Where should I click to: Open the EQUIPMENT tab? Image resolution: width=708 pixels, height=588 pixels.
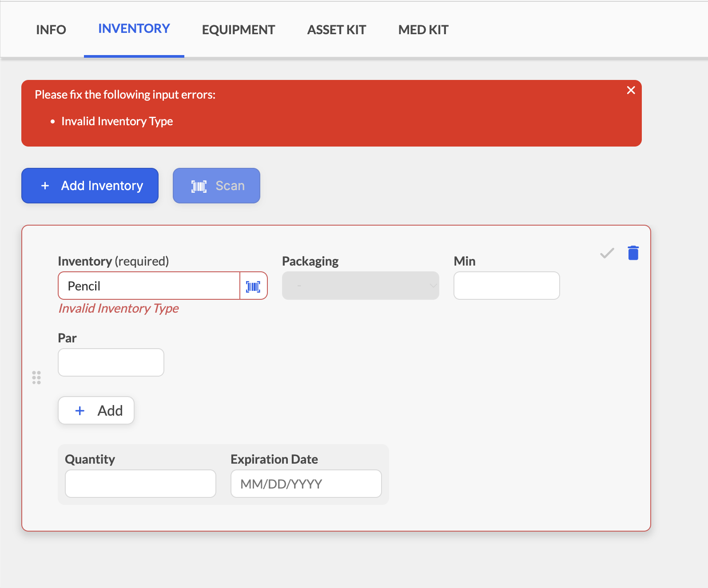coord(239,30)
